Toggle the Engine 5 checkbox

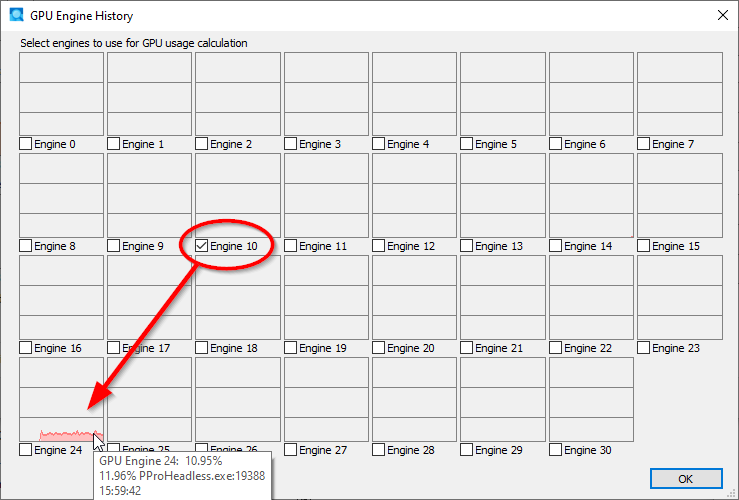(x=467, y=144)
